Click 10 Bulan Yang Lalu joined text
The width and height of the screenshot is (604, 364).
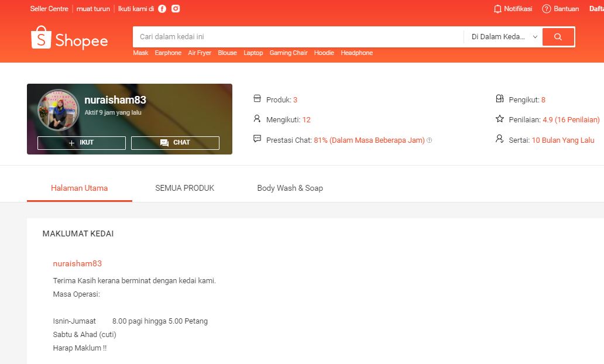[563, 140]
